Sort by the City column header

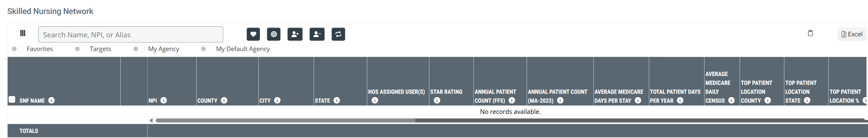265,101
